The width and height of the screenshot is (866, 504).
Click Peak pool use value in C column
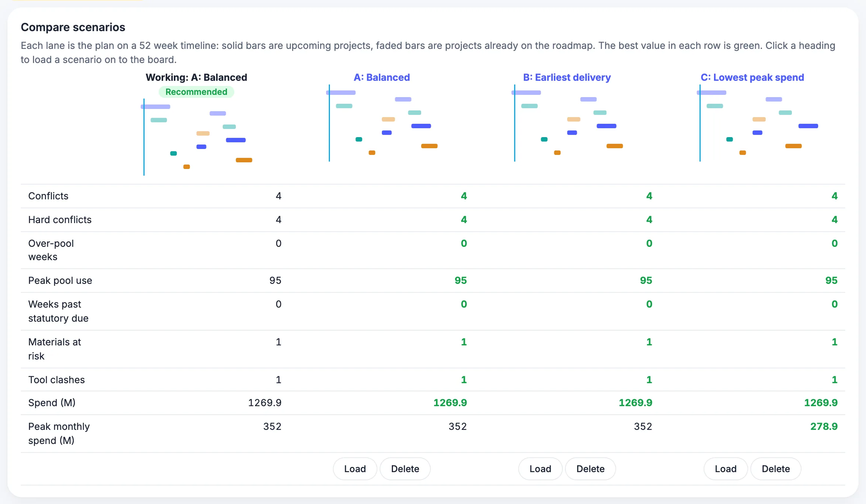[831, 281]
